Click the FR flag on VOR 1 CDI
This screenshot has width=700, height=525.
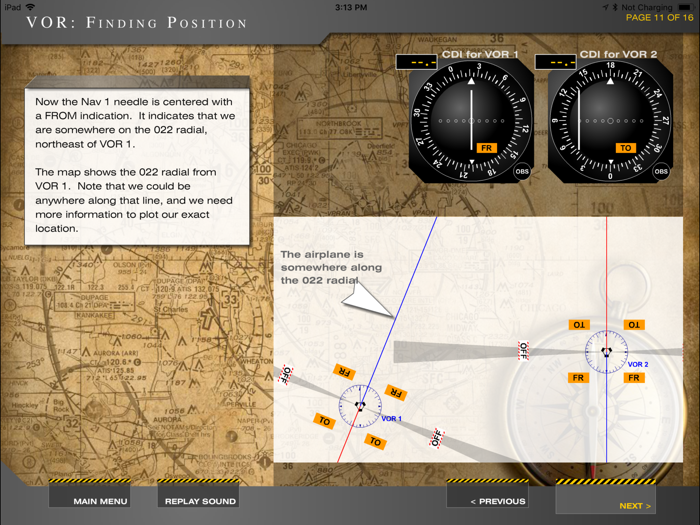[x=487, y=148]
